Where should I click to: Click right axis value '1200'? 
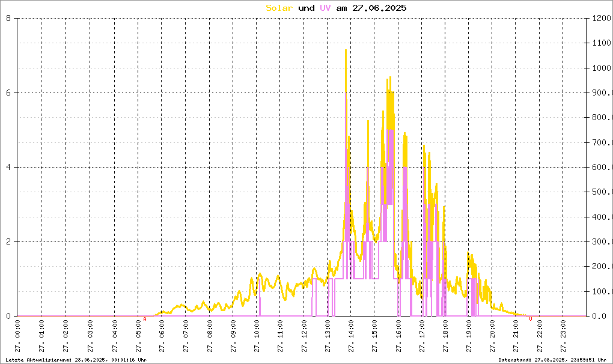point(602,18)
